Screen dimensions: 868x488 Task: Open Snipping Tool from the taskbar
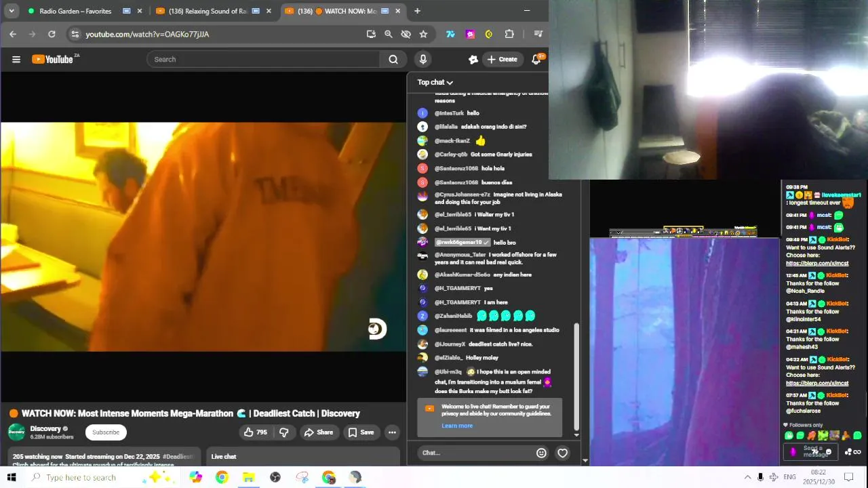[302, 477]
